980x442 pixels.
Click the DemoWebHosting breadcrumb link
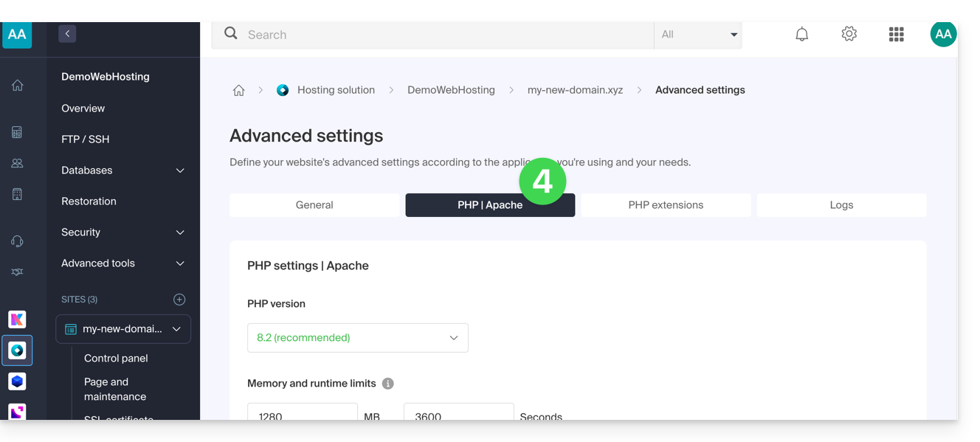tap(451, 90)
